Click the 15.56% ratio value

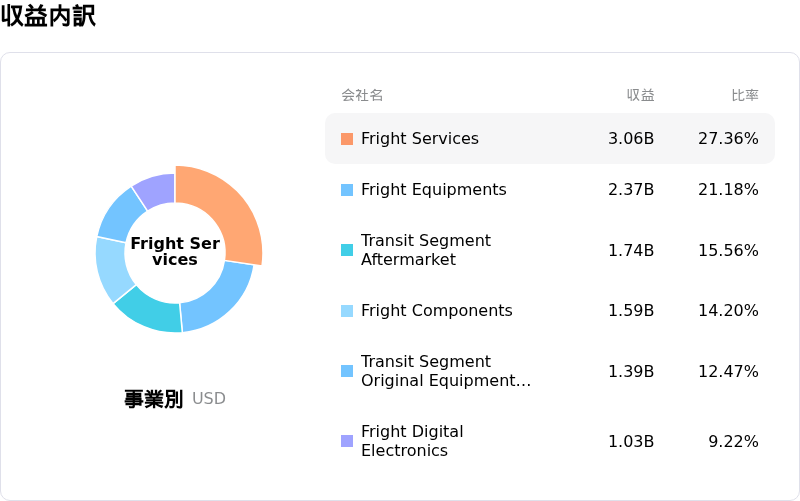click(x=728, y=250)
